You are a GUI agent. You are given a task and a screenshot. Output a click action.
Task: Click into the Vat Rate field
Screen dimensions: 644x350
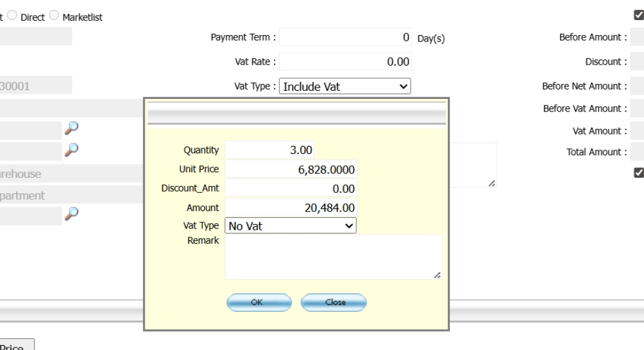point(345,61)
